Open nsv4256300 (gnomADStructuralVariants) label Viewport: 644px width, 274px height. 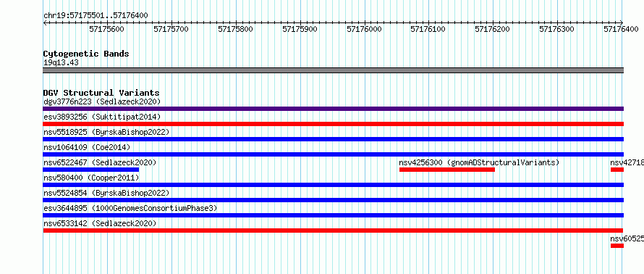[479, 162]
